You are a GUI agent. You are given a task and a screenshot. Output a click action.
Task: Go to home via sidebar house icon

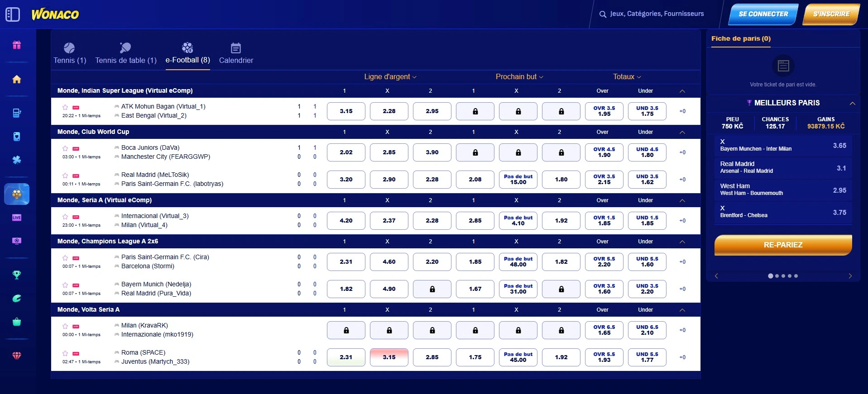17,80
